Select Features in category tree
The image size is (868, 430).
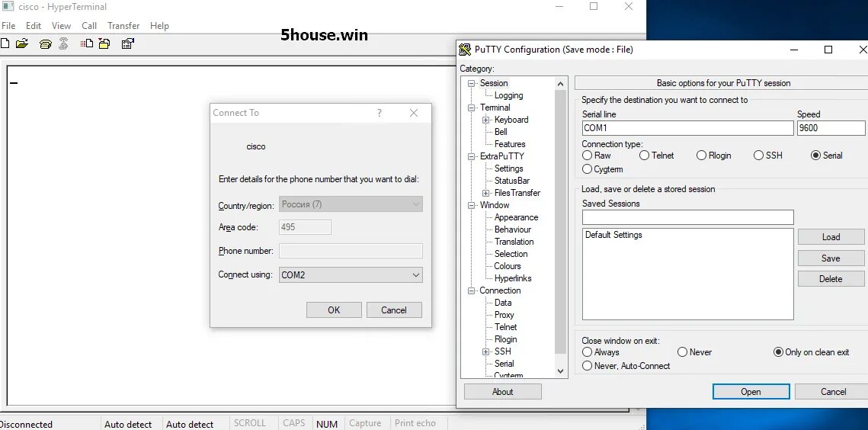point(510,144)
